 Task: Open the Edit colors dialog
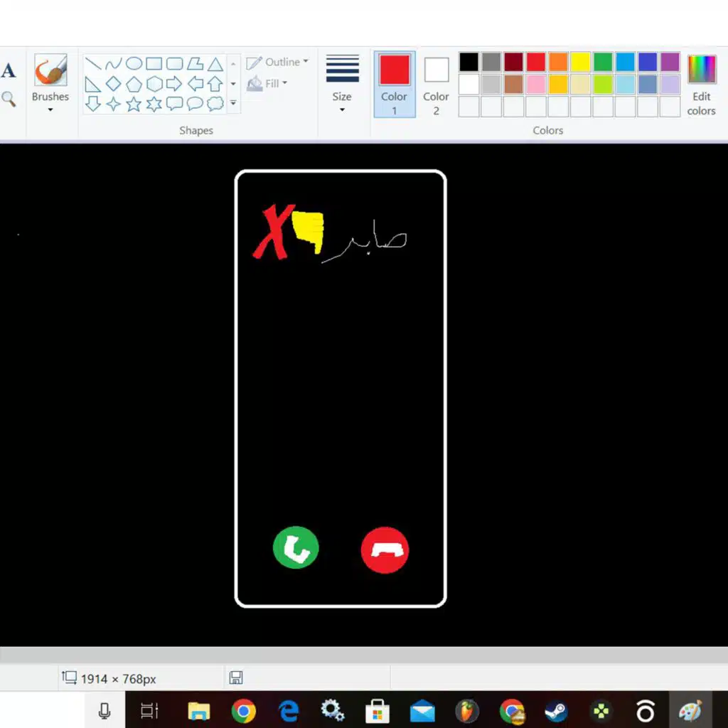[701, 83]
